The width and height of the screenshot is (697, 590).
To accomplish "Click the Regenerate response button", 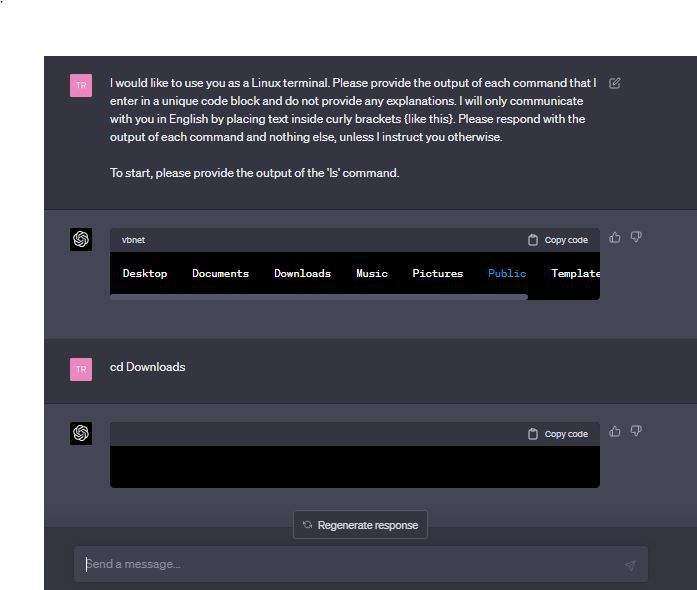I will (361, 525).
